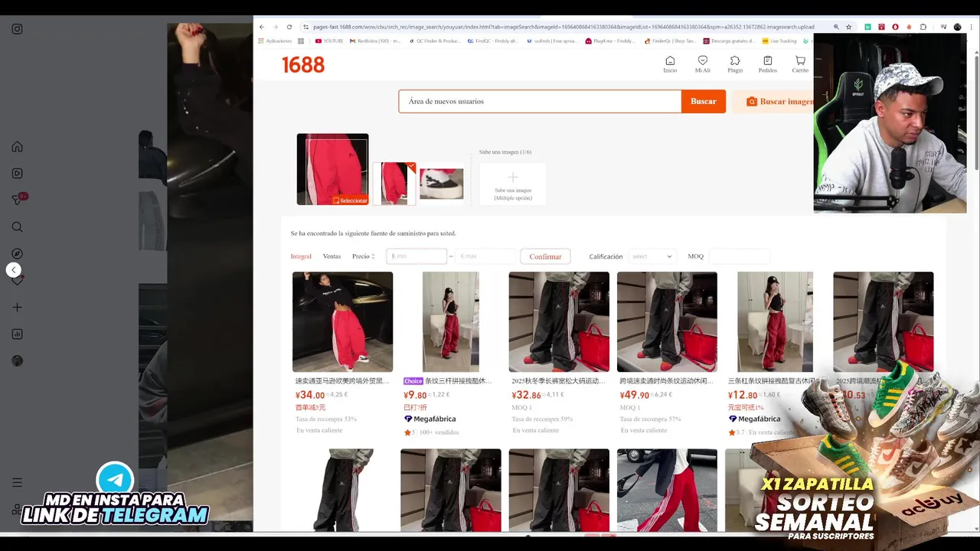The height and width of the screenshot is (551, 980).
Task: Click the 1688 logo
Action: coord(303,65)
